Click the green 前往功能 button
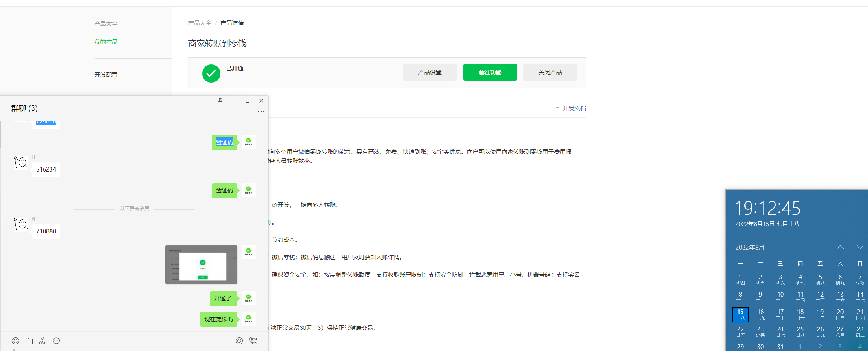Screen dimensions: 868x351 coord(490,72)
